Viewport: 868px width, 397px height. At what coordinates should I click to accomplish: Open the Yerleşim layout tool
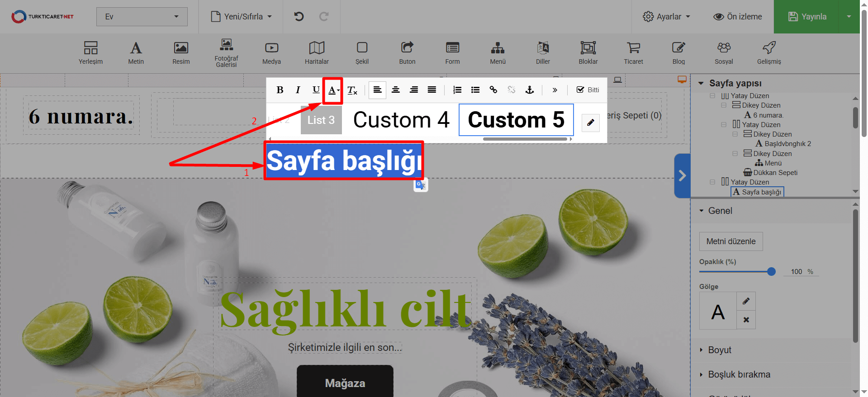90,53
